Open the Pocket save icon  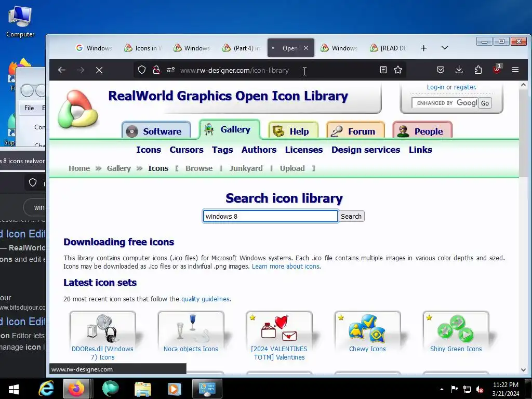[441, 70]
